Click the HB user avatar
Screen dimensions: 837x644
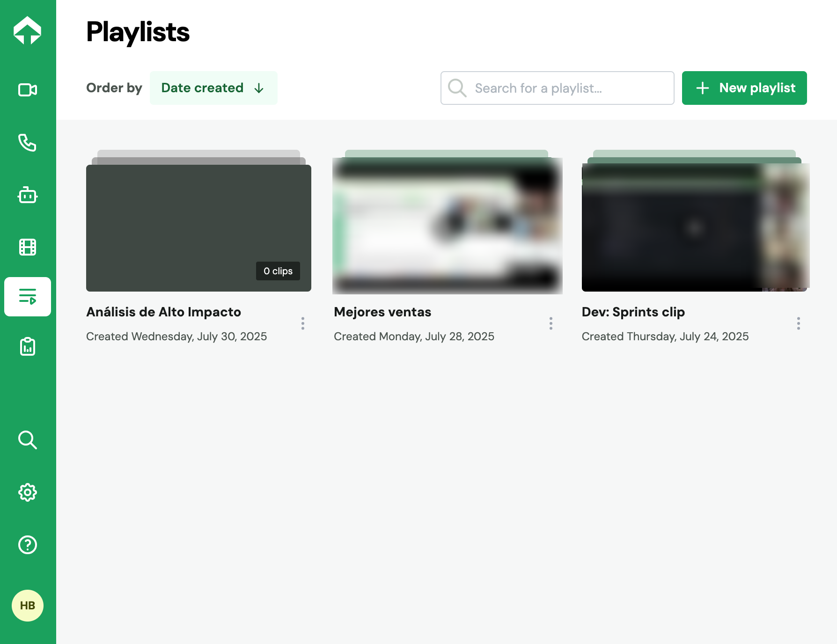click(x=28, y=606)
